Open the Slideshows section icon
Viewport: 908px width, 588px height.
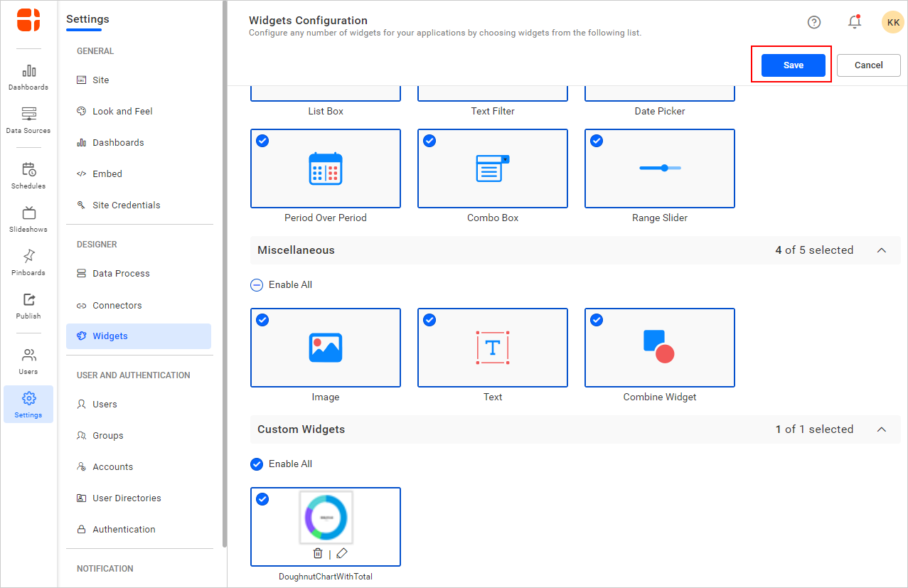[28, 219]
